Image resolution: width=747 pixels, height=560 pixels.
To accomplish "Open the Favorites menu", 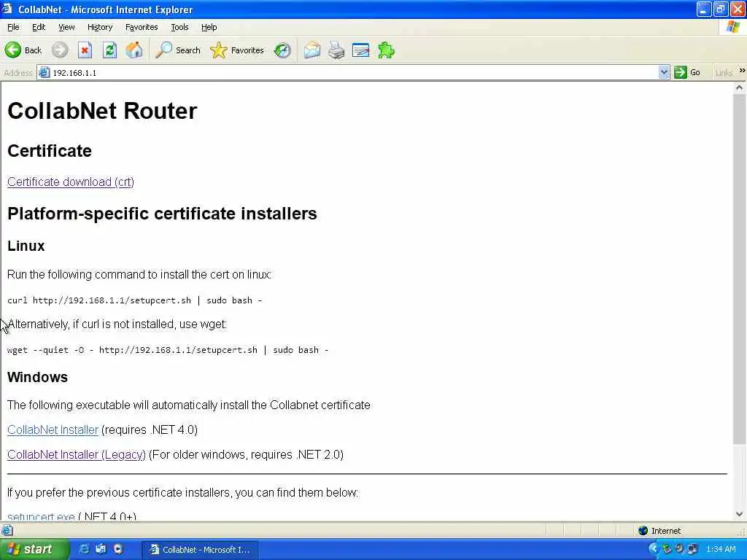I will coord(142,27).
